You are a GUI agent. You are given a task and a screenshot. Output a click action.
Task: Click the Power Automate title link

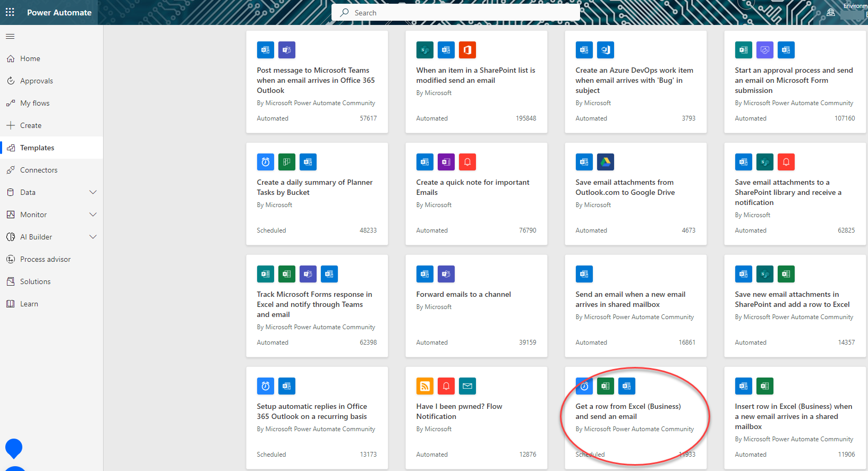pos(59,13)
